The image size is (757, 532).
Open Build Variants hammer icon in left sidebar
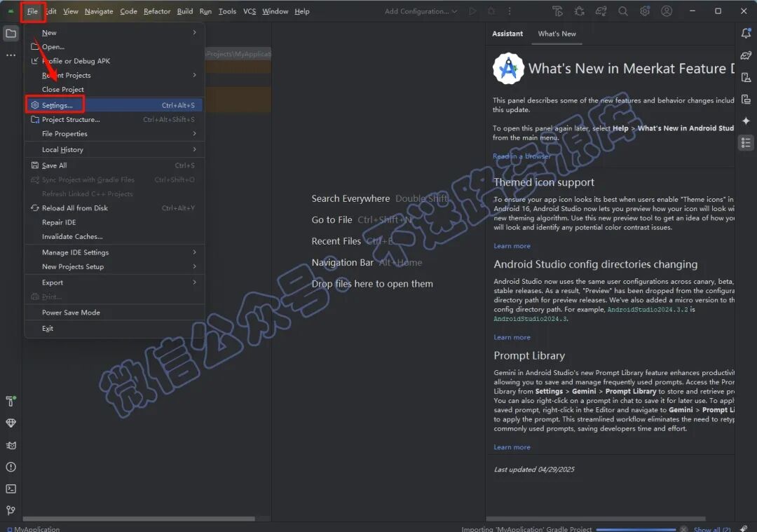pos(11,401)
